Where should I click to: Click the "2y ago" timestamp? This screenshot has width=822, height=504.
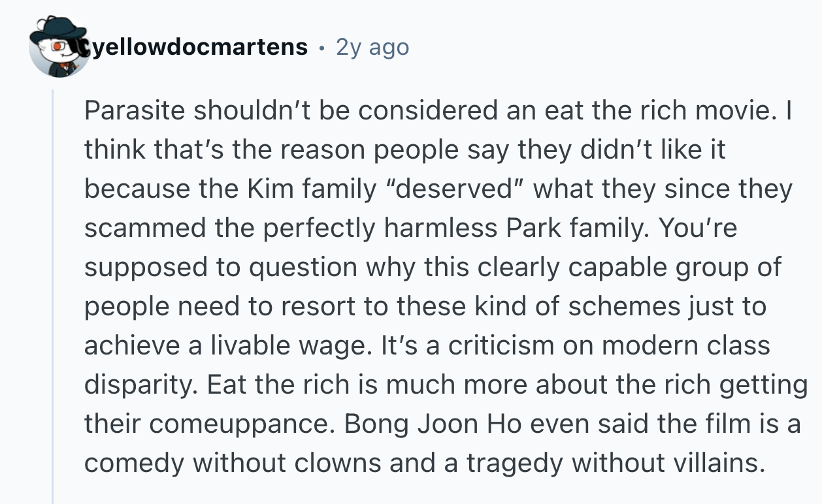372,47
